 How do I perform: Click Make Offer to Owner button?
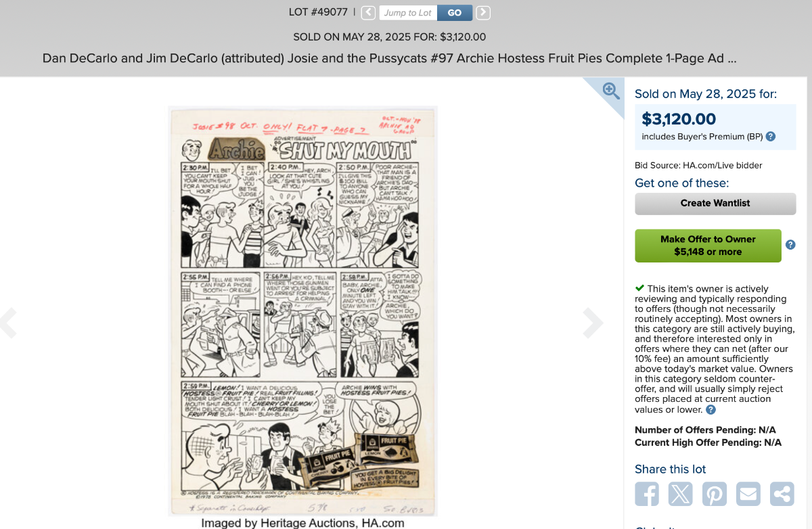[x=708, y=246]
